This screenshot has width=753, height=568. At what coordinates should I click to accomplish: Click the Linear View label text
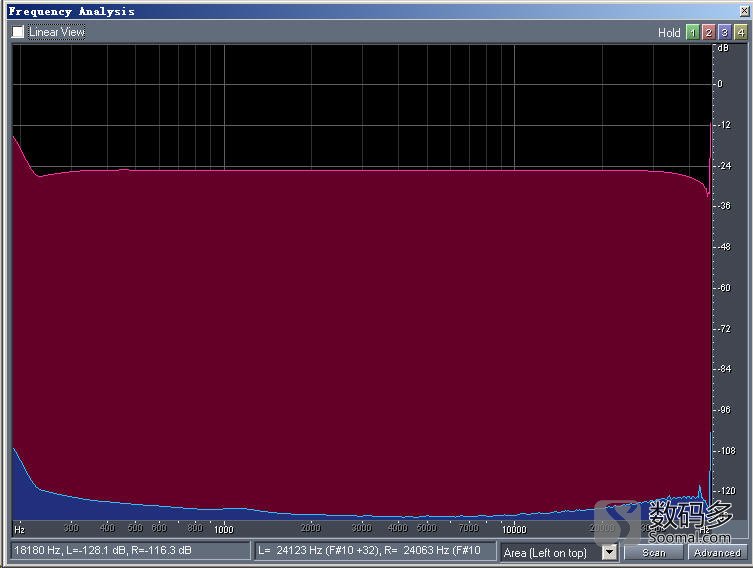[x=57, y=32]
